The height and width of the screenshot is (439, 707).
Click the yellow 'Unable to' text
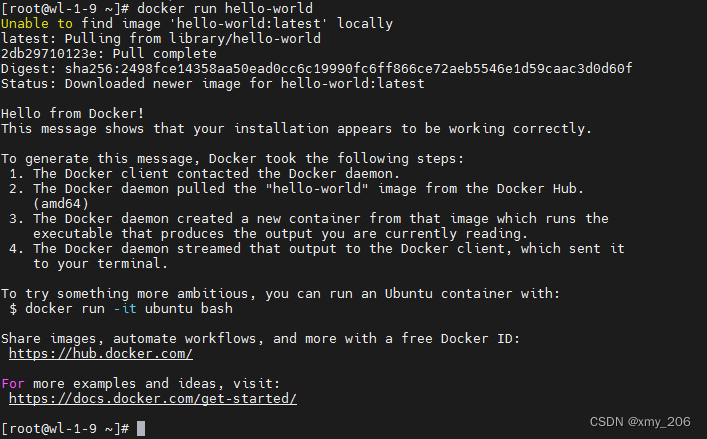pos(37,23)
